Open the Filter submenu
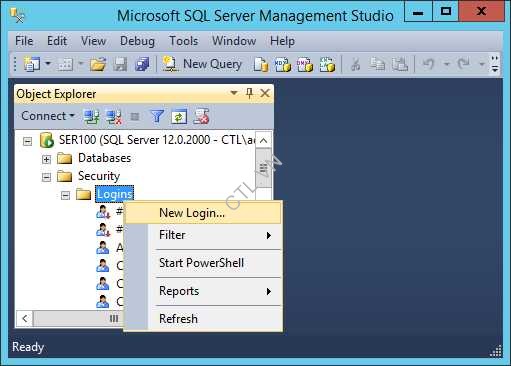This screenshot has width=511, height=366. 203,235
